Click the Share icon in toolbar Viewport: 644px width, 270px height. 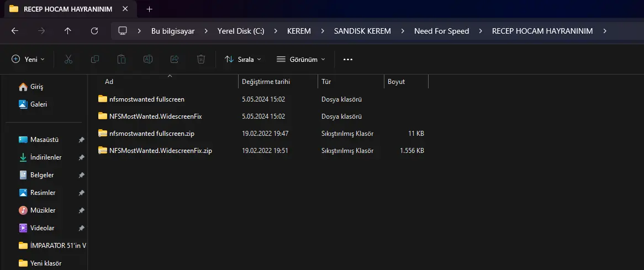point(174,59)
